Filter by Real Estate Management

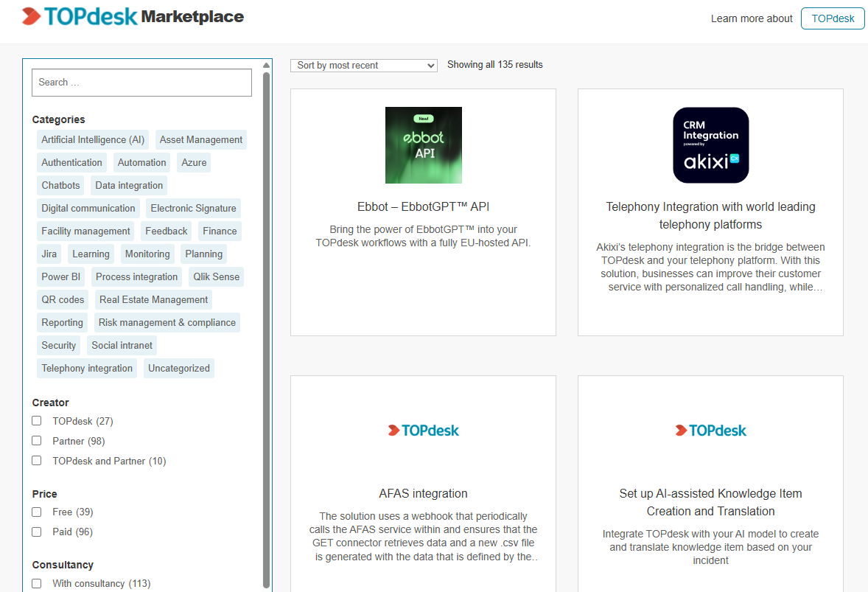pyautogui.click(x=153, y=299)
